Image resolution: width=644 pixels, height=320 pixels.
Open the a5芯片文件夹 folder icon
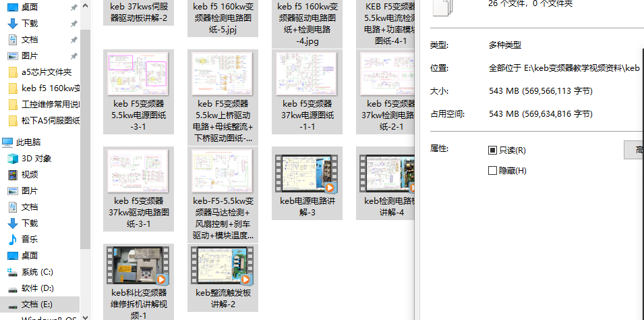point(13,72)
